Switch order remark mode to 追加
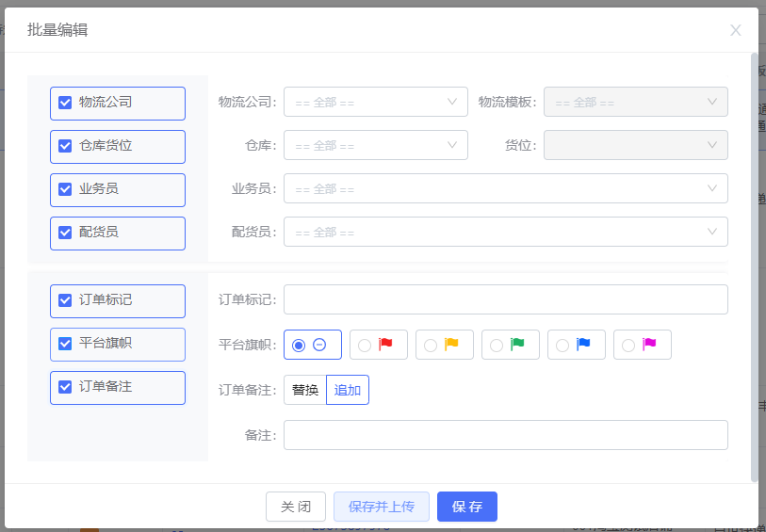Viewport: 766px width, 532px height. click(x=348, y=390)
